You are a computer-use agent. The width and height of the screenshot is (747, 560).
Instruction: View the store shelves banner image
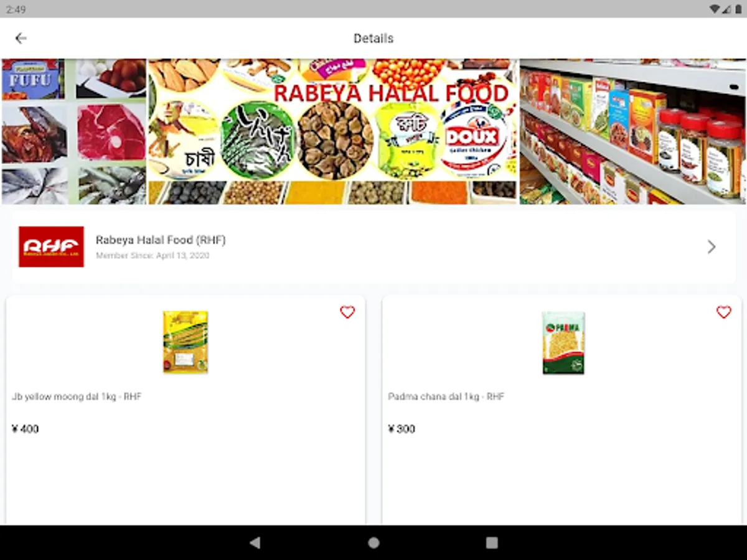[x=632, y=131]
